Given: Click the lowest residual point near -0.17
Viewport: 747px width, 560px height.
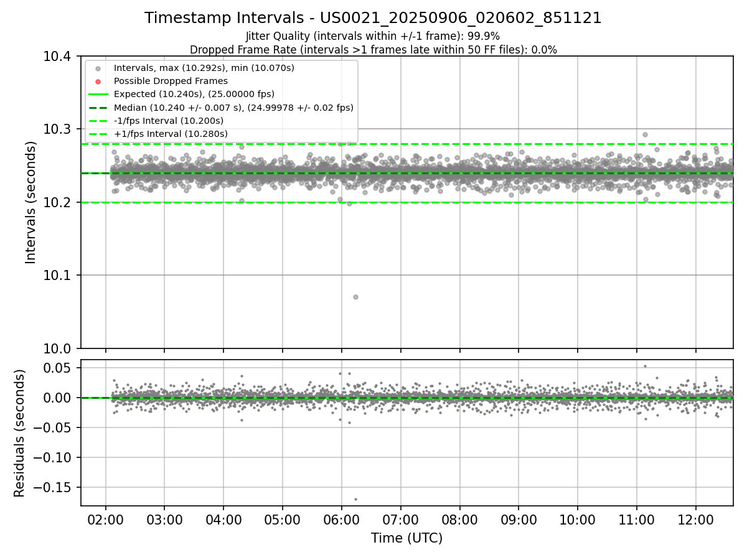Looking at the screenshot, I should 355,499.
